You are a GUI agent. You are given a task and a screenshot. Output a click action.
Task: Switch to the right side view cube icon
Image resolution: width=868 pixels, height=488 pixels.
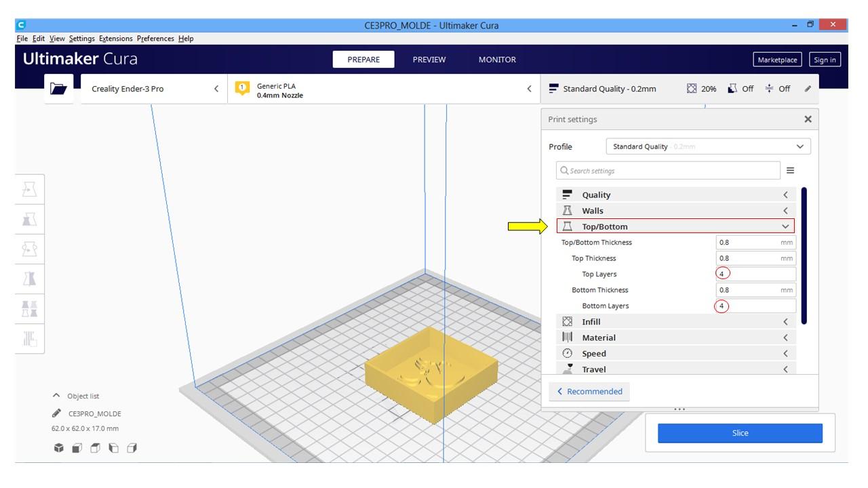coord(132,448)
